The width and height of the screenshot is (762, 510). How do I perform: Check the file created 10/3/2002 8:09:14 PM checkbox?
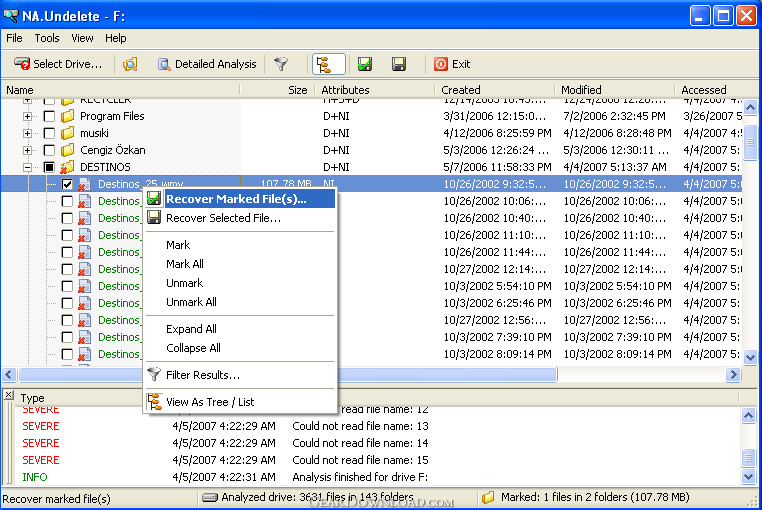(x=67, y=354)
